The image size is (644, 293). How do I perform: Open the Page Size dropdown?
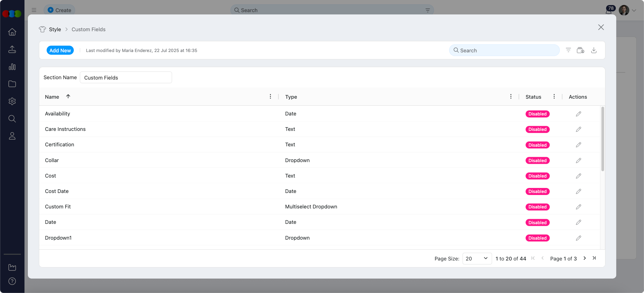click(x=477, y=258)
